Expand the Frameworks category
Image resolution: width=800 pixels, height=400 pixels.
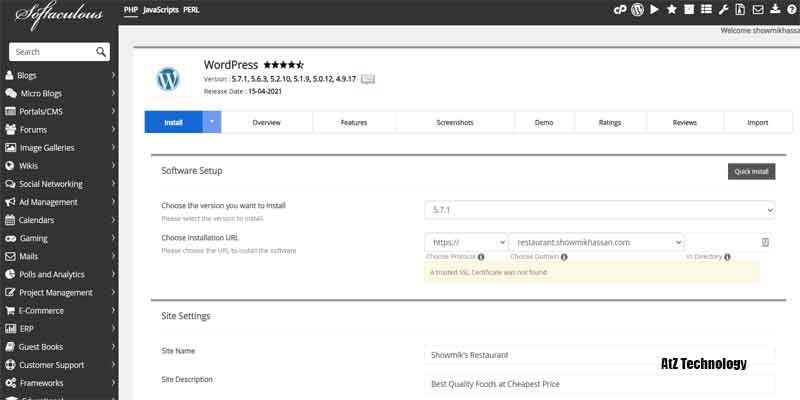point(60,383)
